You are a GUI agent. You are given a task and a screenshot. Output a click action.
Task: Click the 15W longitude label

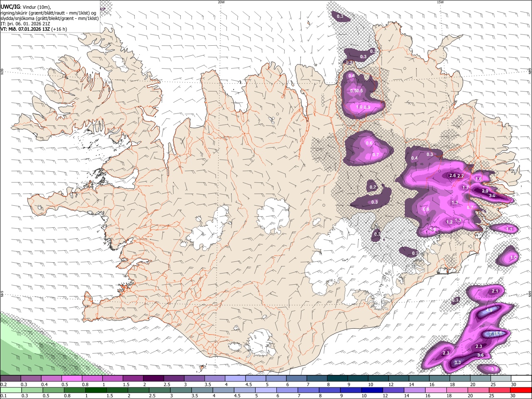click(x=440, y=2)
